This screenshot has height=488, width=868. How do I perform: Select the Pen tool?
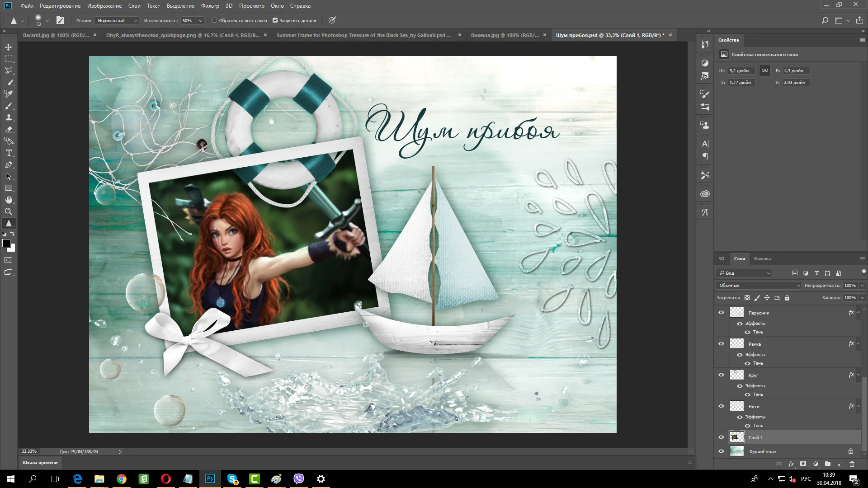pos(9,165)
